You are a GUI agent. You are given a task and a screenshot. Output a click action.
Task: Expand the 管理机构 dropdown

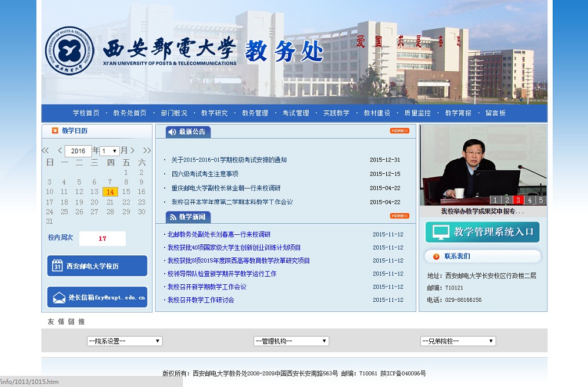click(x=292, y=341)
